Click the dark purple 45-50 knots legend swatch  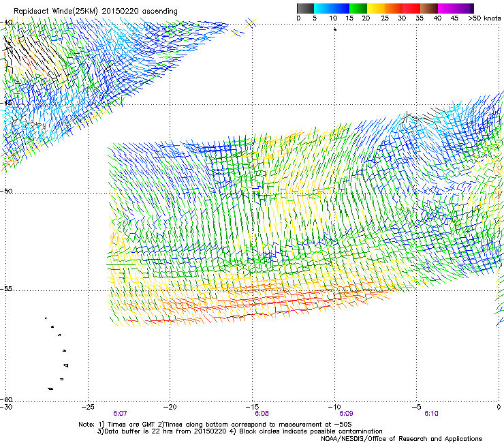(x=464, y=8)
